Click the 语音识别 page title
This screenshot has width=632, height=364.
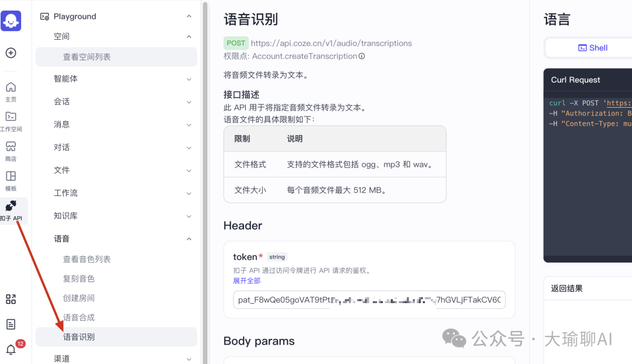[250, 19]
